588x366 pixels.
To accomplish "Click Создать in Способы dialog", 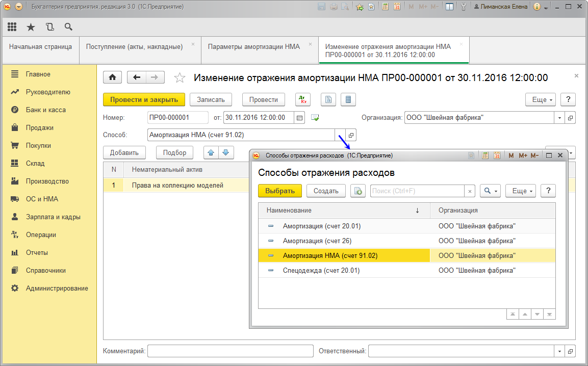I will click(326, 191).
